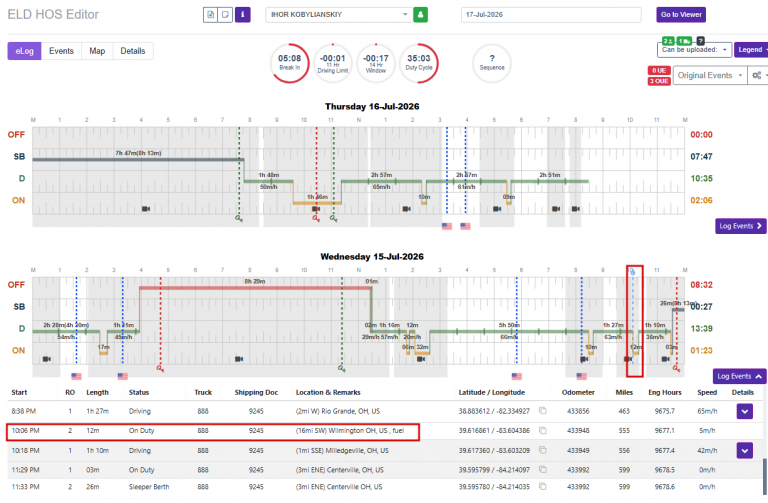Copy coordinates of the 8:38 PM row
Viewport: 768px width, 503px height.
pos(543,411)
